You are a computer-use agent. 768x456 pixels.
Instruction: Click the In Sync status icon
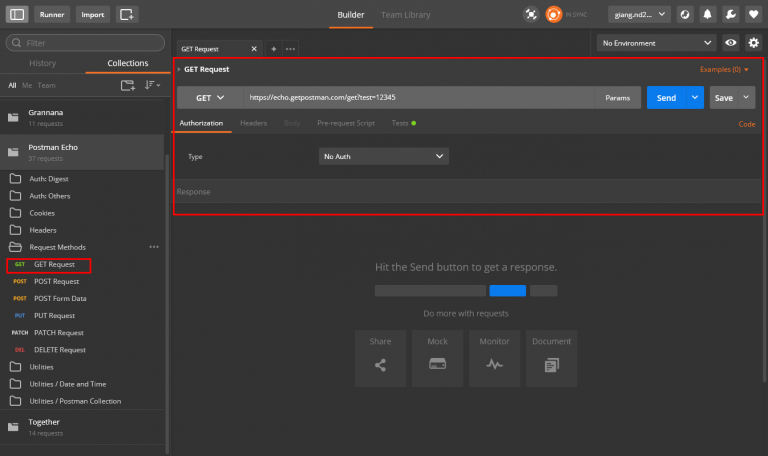[554, 15]
